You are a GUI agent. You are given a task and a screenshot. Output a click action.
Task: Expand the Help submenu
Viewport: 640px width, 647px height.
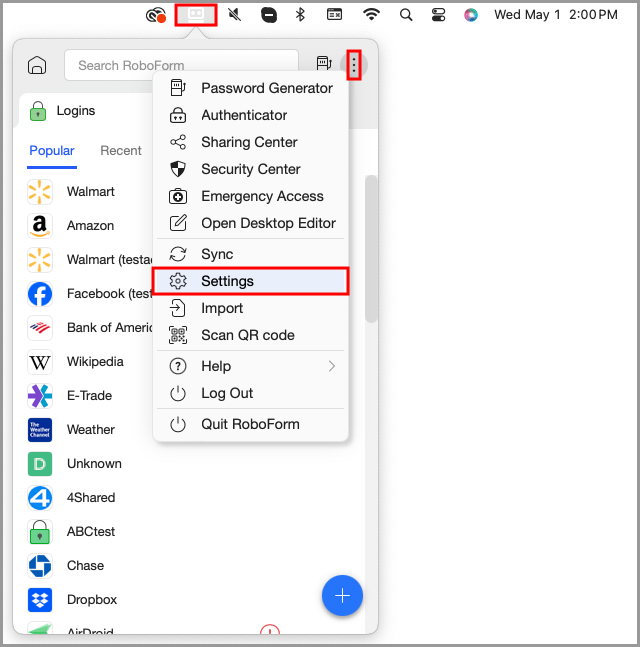[250, 366]
